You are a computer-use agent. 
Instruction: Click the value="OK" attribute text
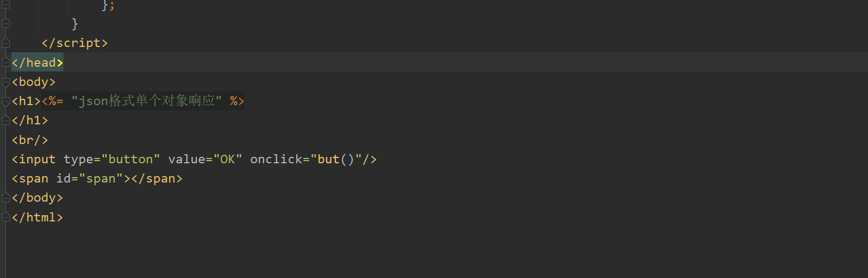point(205,159)
